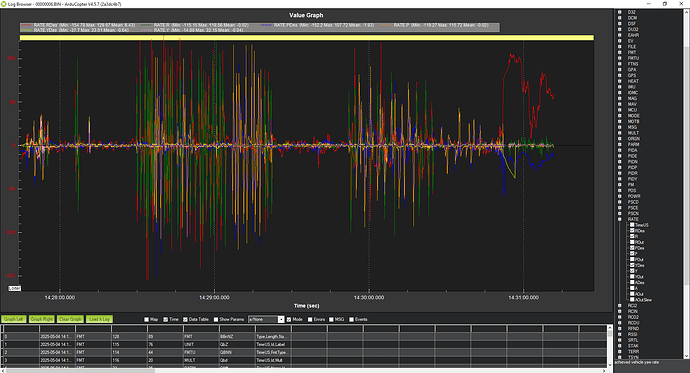Expand the RCOU tree node
Screen dimensions: 690x373
(620, 322)
